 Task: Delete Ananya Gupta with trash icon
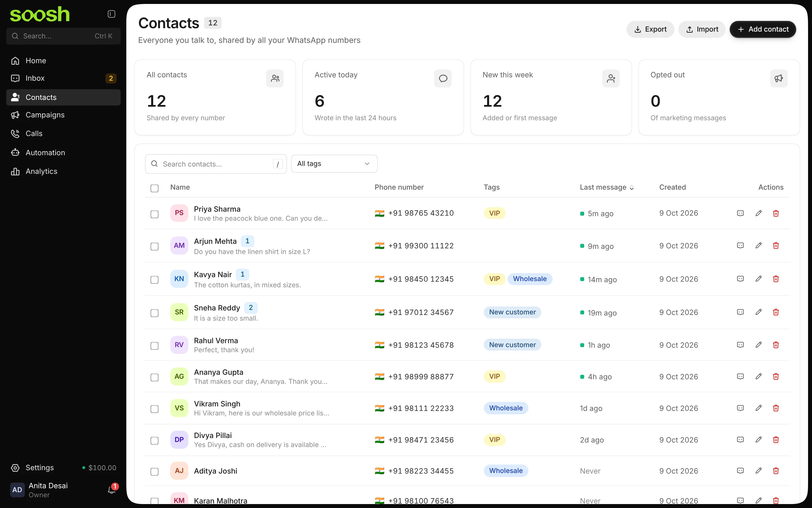pyautogui.click(x=776, y=377)
